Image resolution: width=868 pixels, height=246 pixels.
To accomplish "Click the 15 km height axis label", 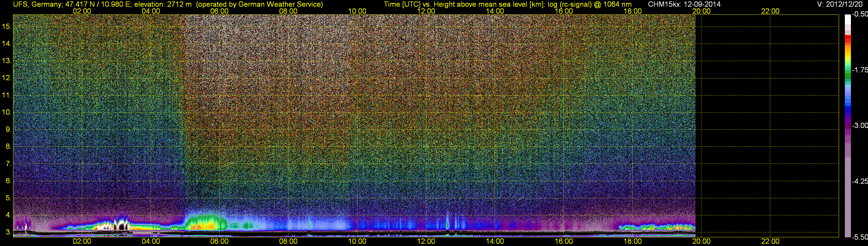I will 6,27.
